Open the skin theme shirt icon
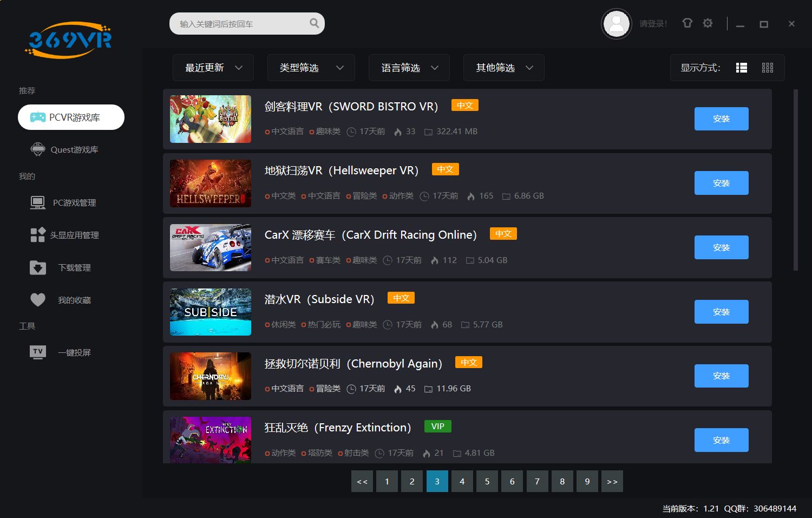The width and height of the screenshot is (812, 518). pyautogui.click(x=687, y=23)
